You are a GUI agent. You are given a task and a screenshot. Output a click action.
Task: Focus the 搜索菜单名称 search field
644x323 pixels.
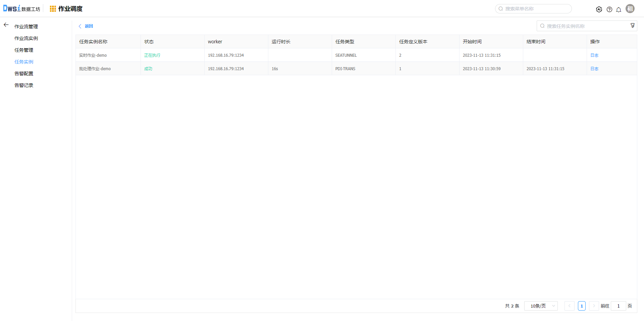pos(533,9)
